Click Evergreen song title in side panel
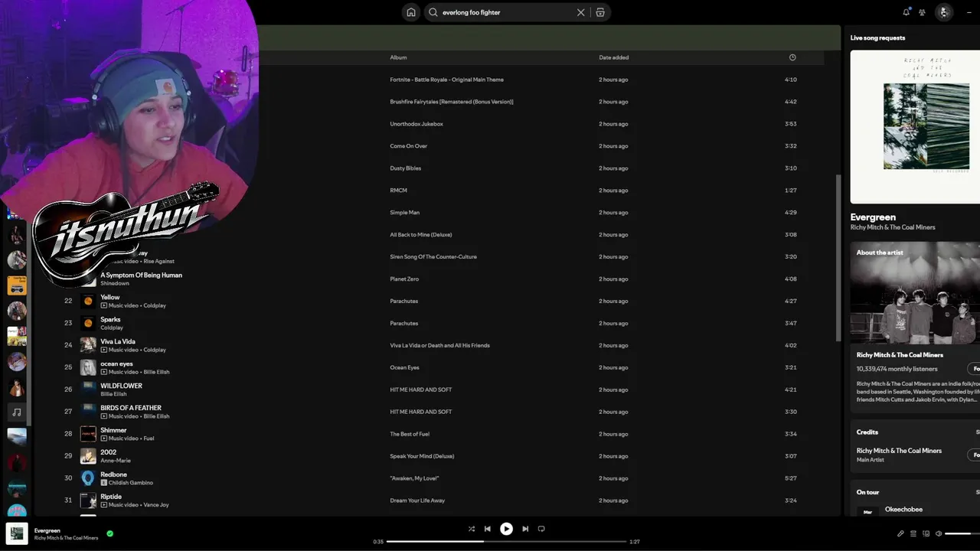980x551 pixels. coord(873,217)
